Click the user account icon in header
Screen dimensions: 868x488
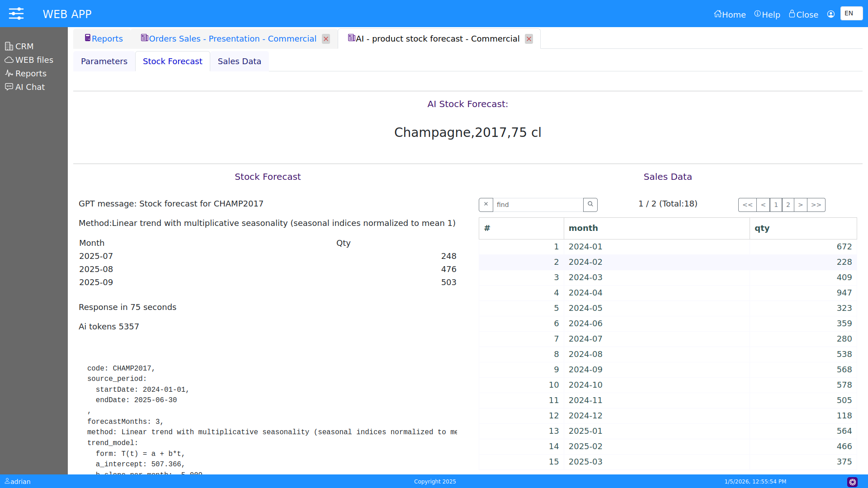pos(831,14)
